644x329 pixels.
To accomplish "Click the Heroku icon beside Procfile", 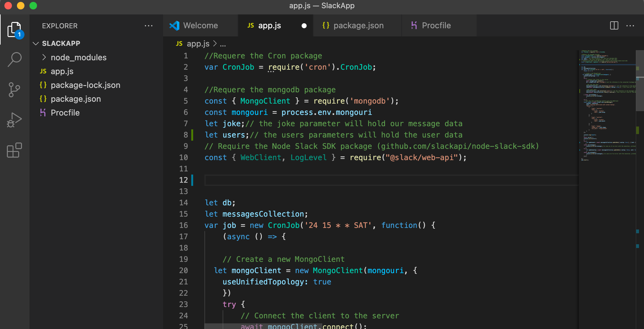I will click(x=43, y=112).
